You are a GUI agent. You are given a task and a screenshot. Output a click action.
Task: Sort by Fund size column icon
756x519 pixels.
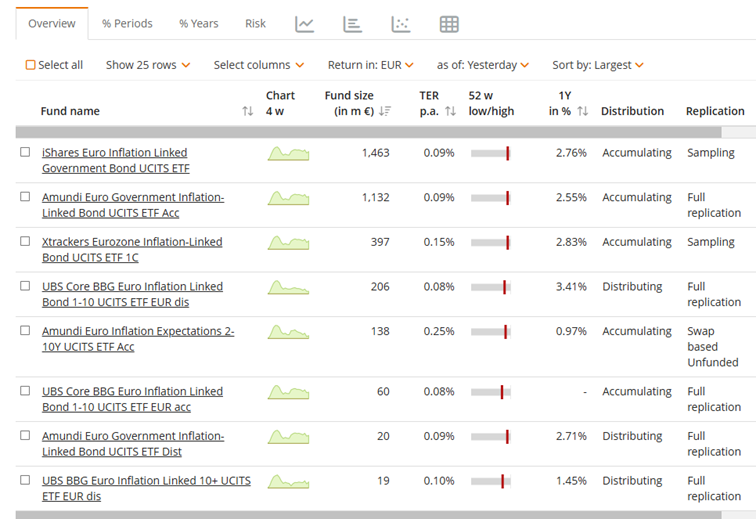[x=385, y=111]
